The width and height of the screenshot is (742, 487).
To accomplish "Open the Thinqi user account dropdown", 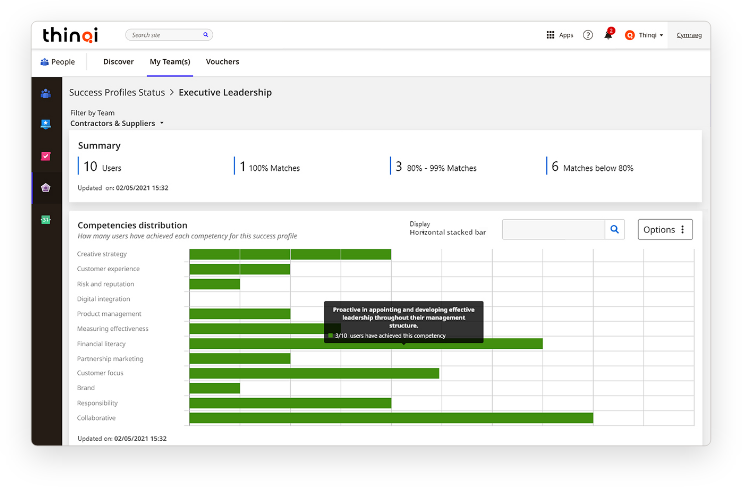I will click(x=645, y=35).
